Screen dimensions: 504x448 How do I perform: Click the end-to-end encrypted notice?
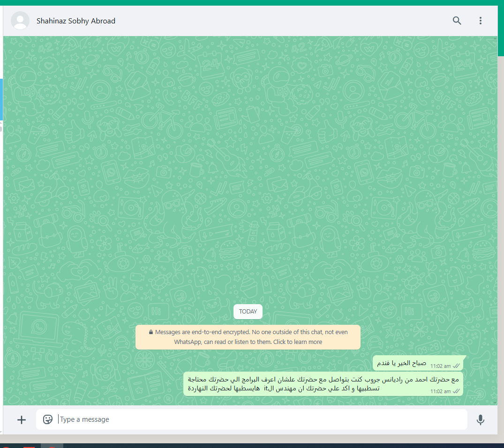tap(248, 337)
